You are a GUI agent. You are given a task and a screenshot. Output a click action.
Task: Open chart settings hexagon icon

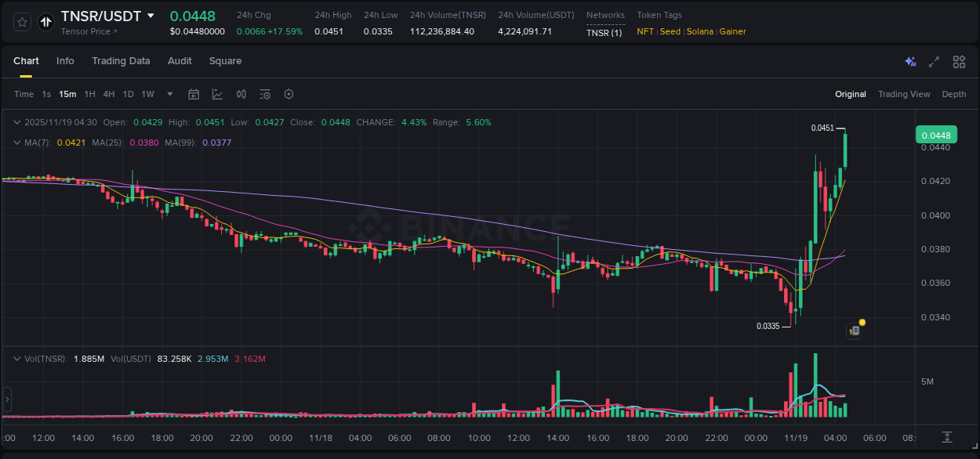tap(289, 94)
